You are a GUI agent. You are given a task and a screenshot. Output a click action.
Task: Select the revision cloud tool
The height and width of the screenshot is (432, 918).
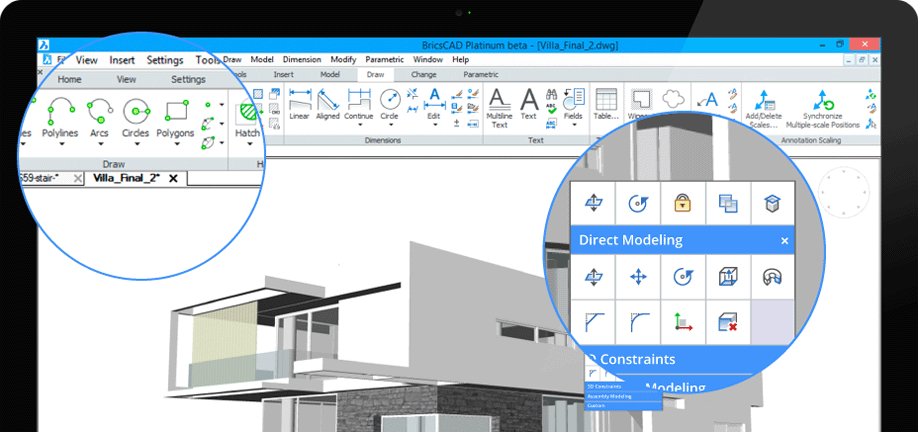pos(673,99)
